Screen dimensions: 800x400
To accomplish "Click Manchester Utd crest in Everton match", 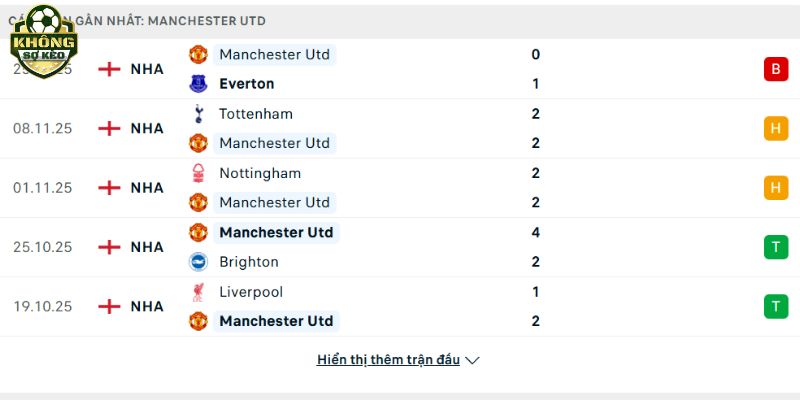I will tap(198, 54).
